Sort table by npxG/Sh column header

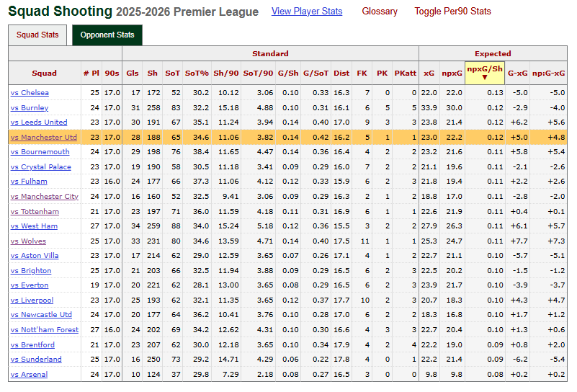(484, 73)
